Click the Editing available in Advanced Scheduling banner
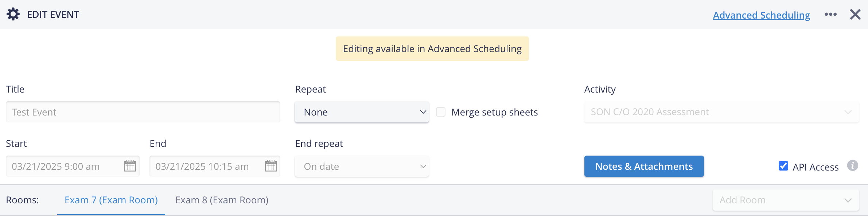 432,48
